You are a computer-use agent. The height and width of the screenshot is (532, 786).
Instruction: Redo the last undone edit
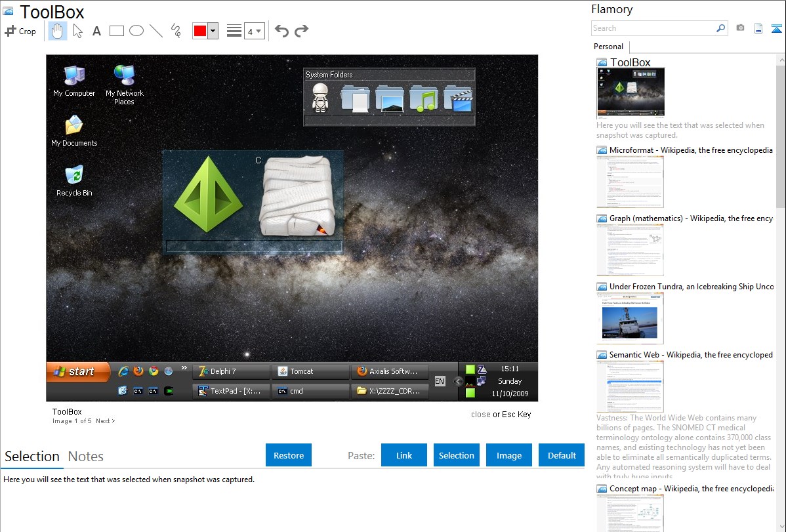(x=301, y=31)
